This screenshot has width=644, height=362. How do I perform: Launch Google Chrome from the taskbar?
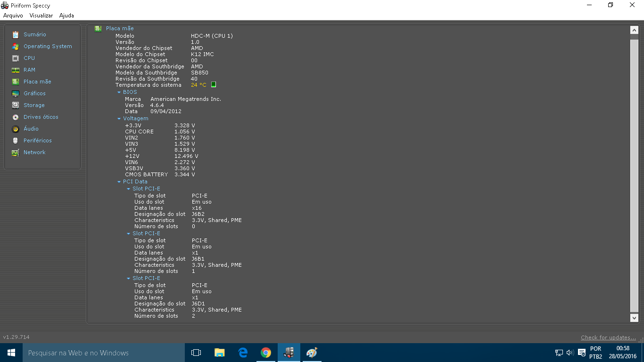pos(266,353)
